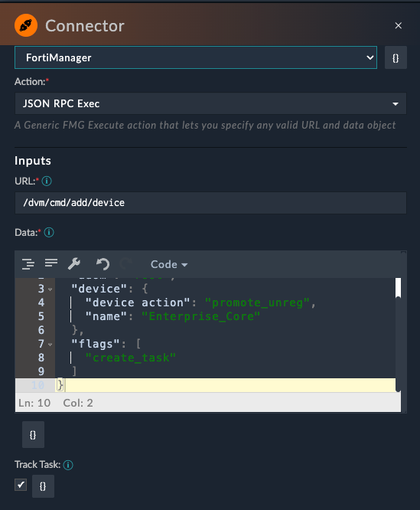The height and width of the screenshot is (510, 420).
Task: Open the JSON RPC Exec action dropdown
Action: [x=210, y=103]
